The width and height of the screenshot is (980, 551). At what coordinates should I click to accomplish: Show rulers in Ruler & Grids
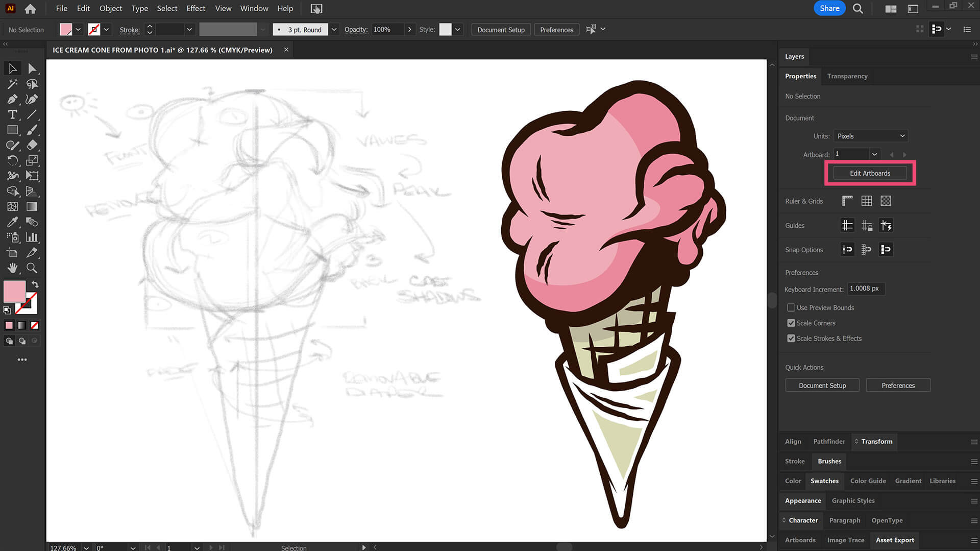[x=847, y=201]
